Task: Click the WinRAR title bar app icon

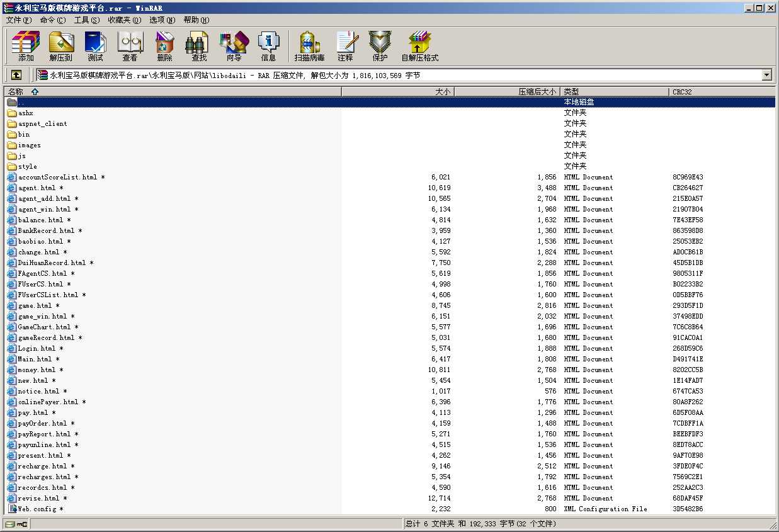Action: (8, 8)
